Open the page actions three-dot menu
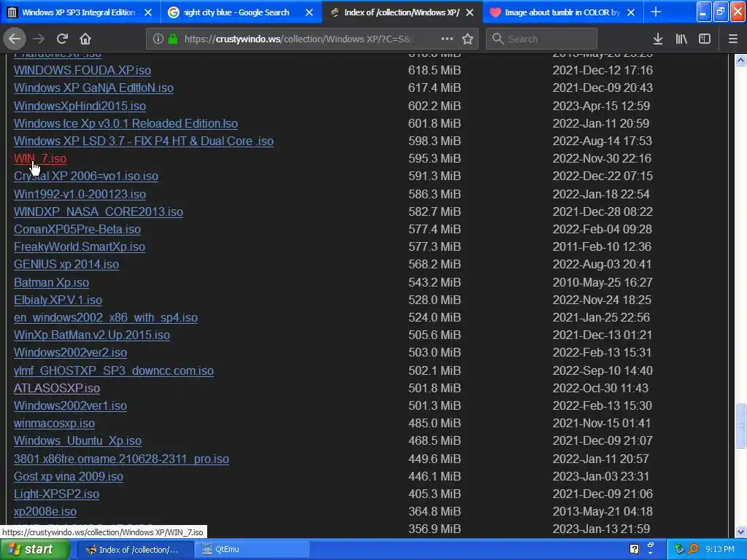Viewport: 747px width, 560px height. pyautogui.click(x=447, y=39)
